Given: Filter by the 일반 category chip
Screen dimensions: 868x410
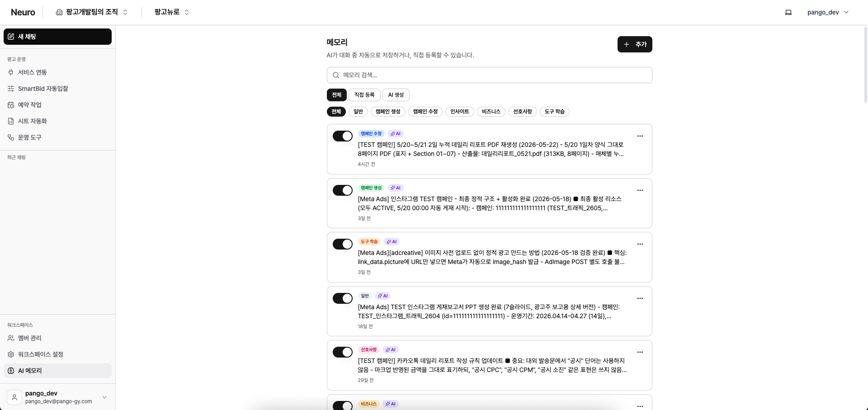Looking at the screenshot, I should tap(358, 112).
